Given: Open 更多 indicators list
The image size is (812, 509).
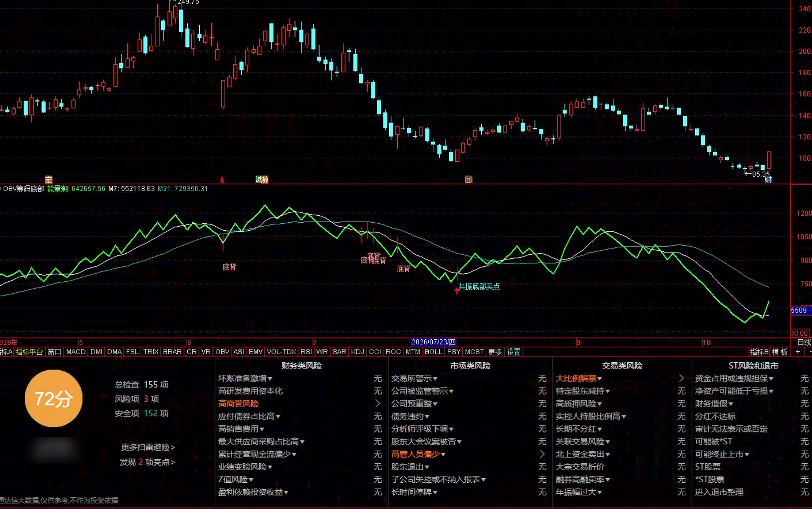Looking at the screenshot, I should click(x=495, y=352).
